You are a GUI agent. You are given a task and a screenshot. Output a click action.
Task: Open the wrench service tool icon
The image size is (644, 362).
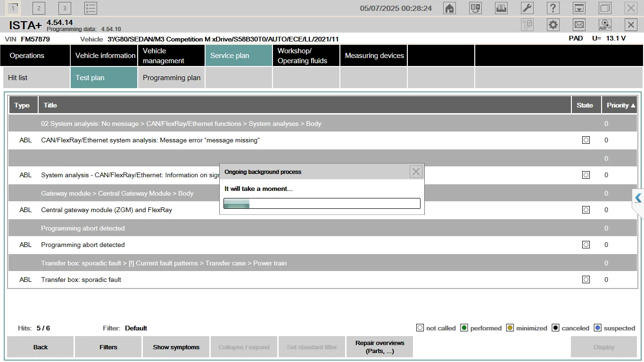527,8
